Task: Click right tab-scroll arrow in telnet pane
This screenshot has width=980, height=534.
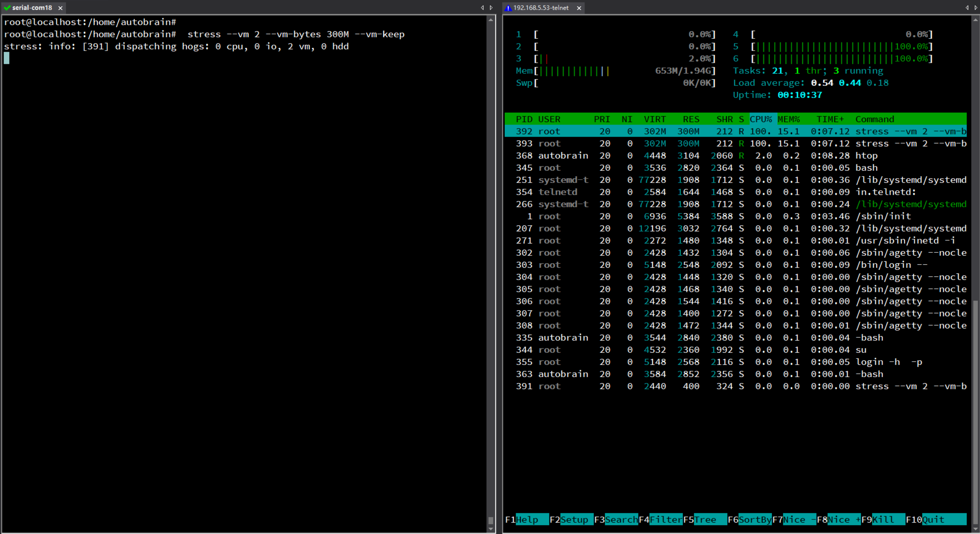Action: click(x=976, y=8)
